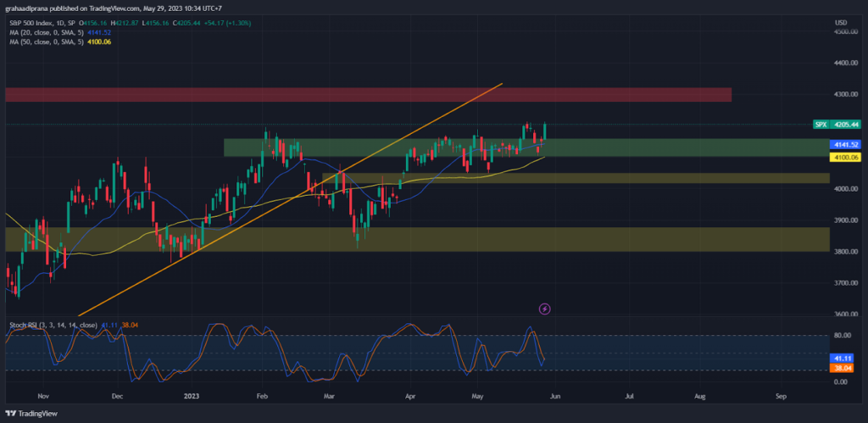
Task: Click the 2023 label on the time axis
Action: coord(192,397)
